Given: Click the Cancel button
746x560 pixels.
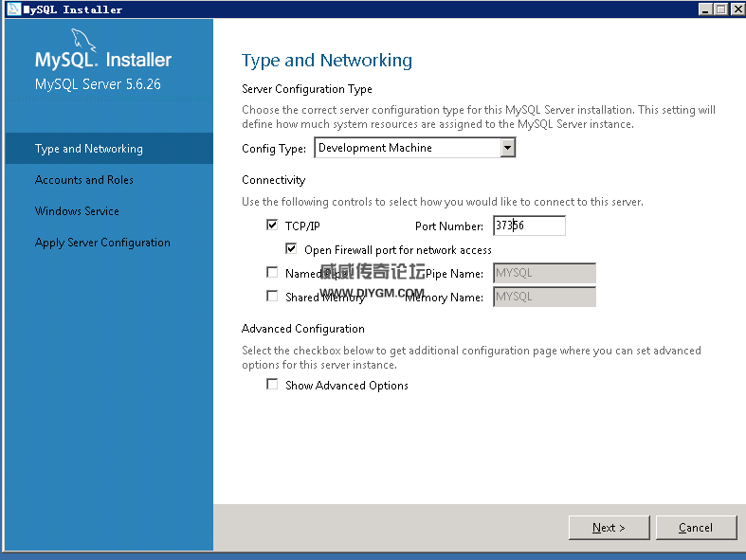Looking at the screenshot, I should click(696, 528).
